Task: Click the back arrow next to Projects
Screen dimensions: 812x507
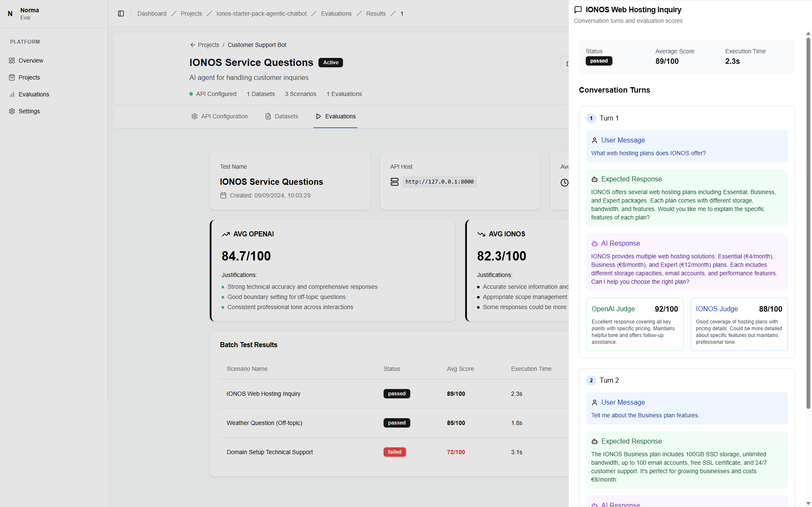Action: pos(192,44)
